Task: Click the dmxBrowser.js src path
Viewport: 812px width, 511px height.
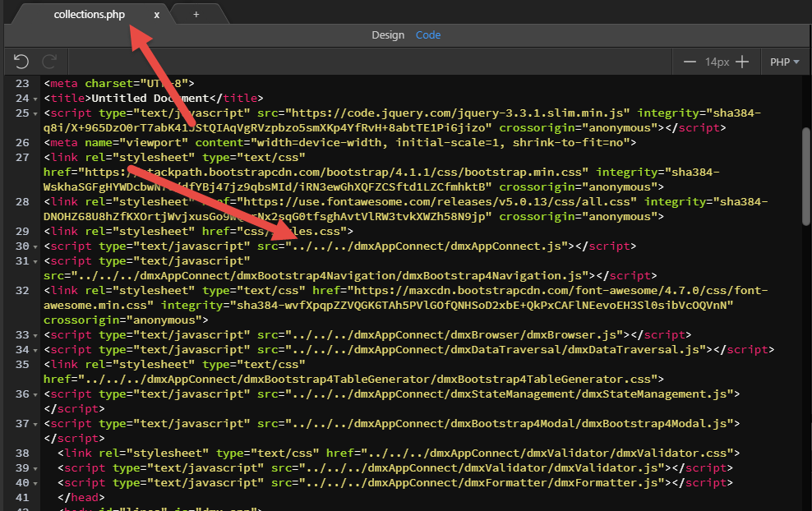Action: (x=454, y=335)
